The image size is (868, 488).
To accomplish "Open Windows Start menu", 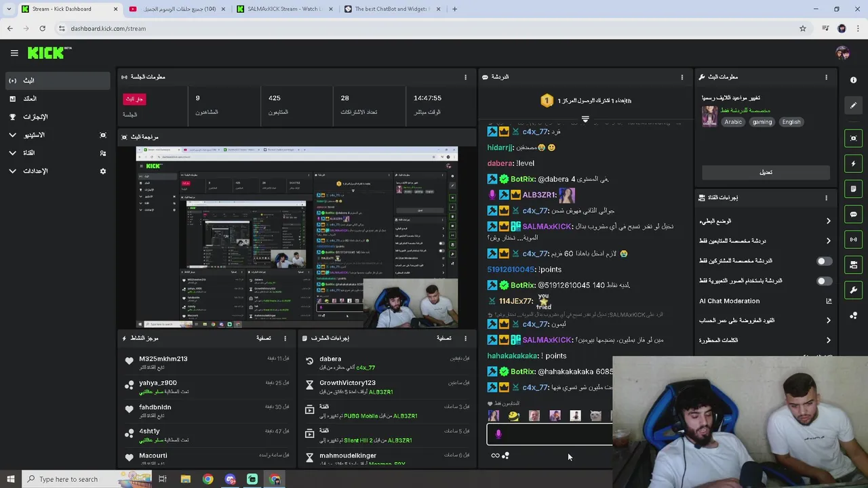I will (x=11, y=479).
